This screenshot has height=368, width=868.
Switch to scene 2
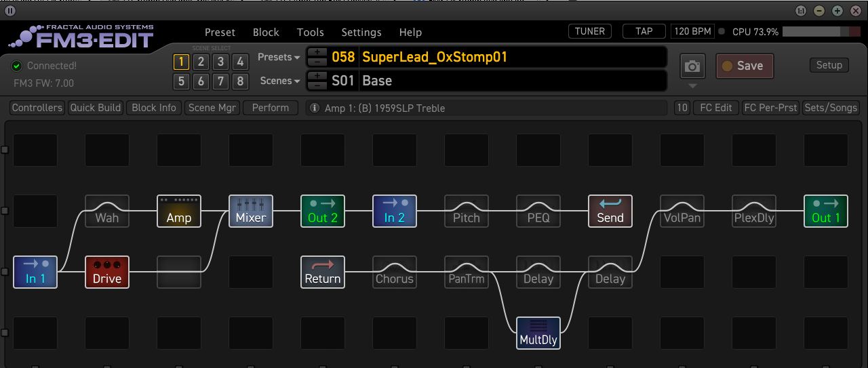coord(201,62)
